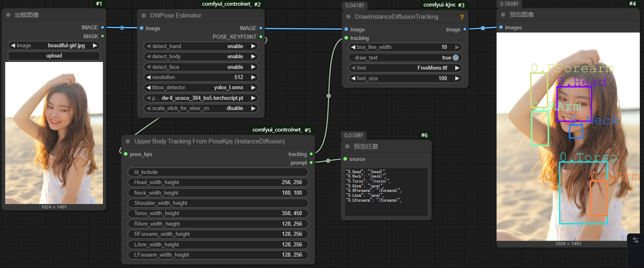
Task: Click the tracking input connector on DrawInstanceDiffusionTracking
Action: pos(346,38)
